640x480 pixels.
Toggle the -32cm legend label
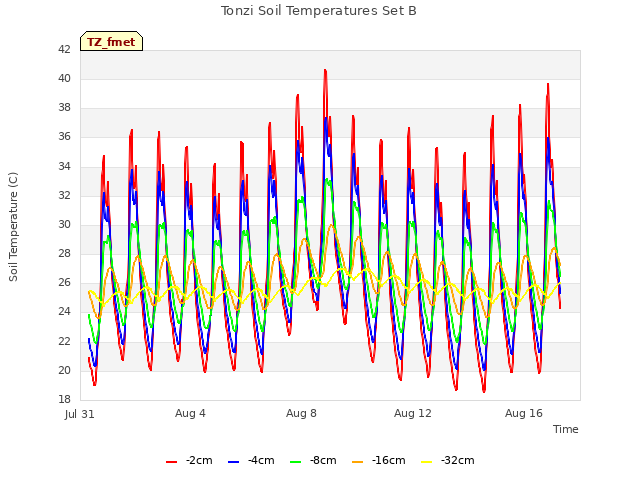click(x=458, y=461)
